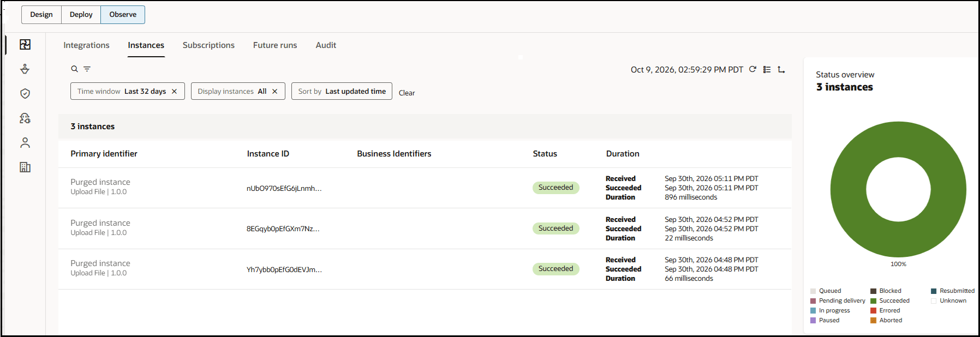Click the Paused legend swatch

(813, 321)
